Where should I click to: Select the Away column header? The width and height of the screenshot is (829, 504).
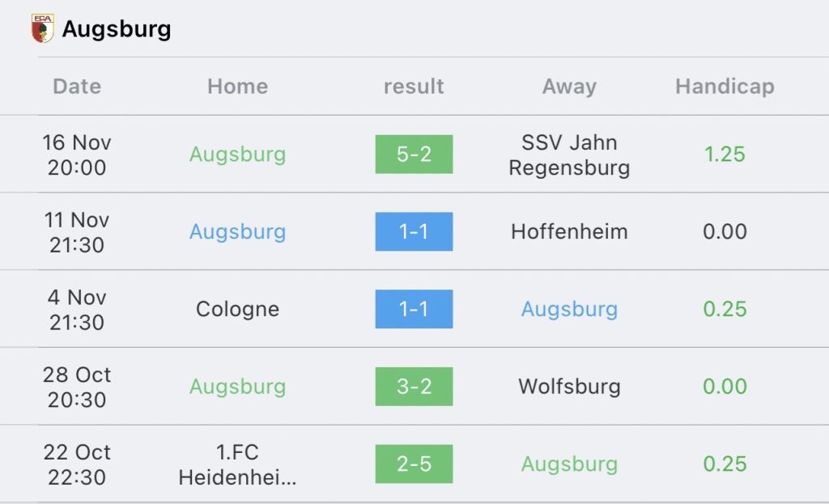tap(569, 86)
